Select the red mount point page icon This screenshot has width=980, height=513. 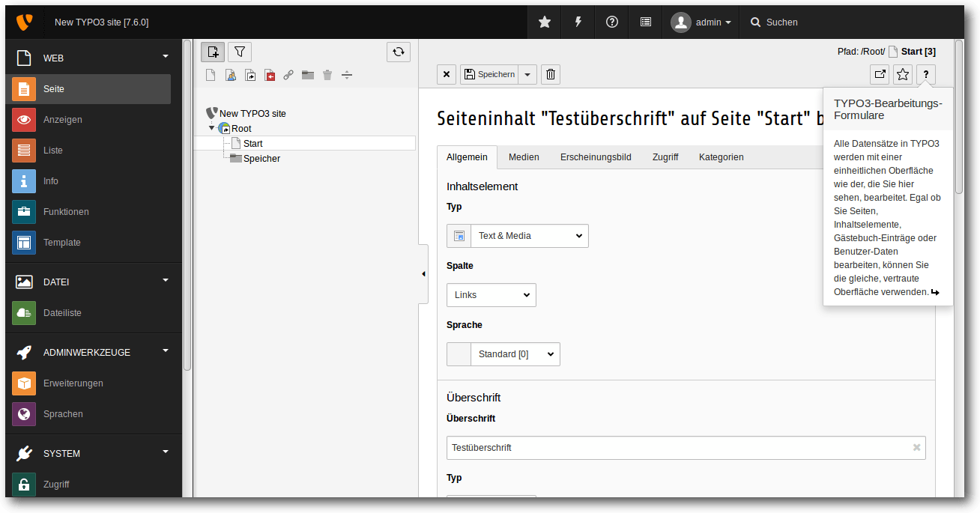coord(269,75)
